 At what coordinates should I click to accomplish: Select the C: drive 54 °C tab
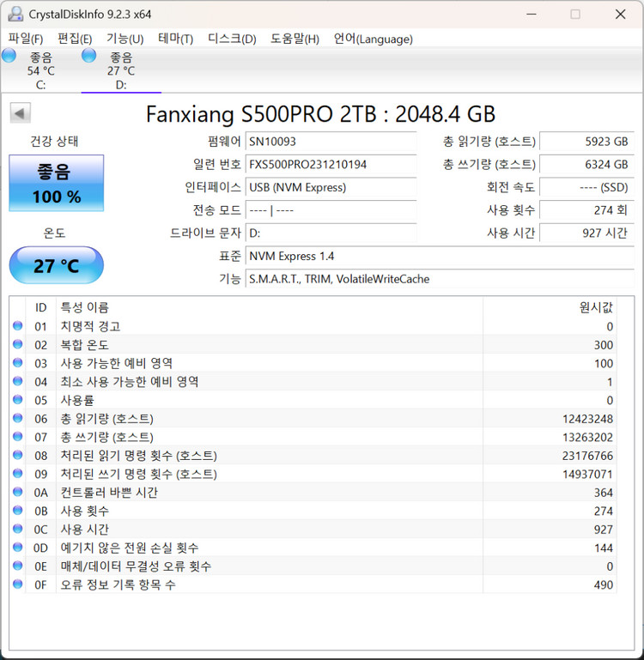pyautogui.click(x=40, y=70)
